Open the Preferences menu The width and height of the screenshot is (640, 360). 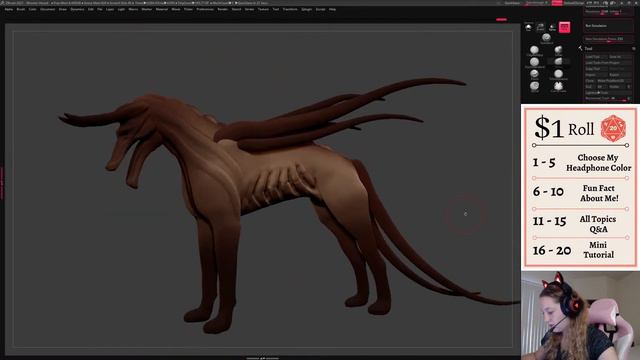point(205,9)
